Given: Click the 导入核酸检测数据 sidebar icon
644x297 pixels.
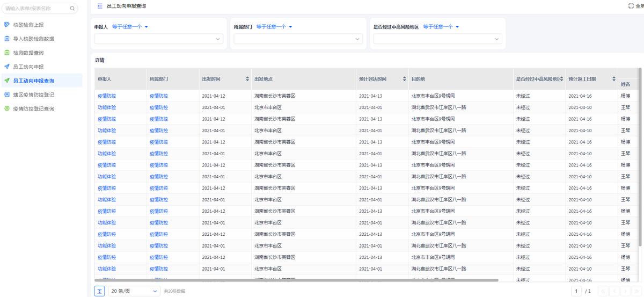Looking at the screenshot, I should click(6, 39).
